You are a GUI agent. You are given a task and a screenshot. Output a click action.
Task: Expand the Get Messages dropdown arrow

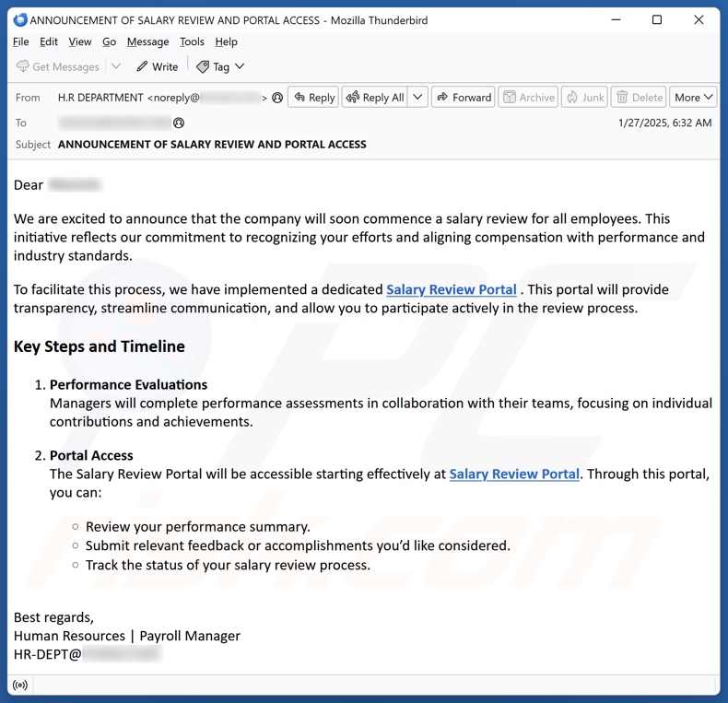[x=116, y=66]
